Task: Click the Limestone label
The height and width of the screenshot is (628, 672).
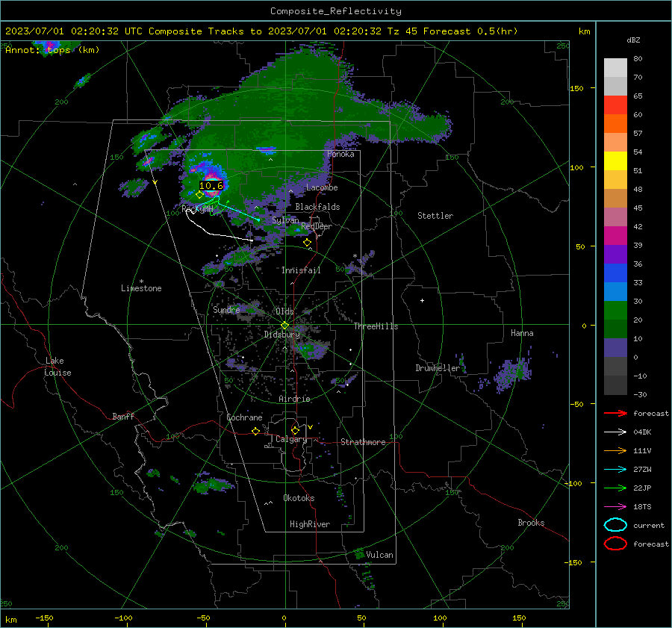Action: pos(141,288)
